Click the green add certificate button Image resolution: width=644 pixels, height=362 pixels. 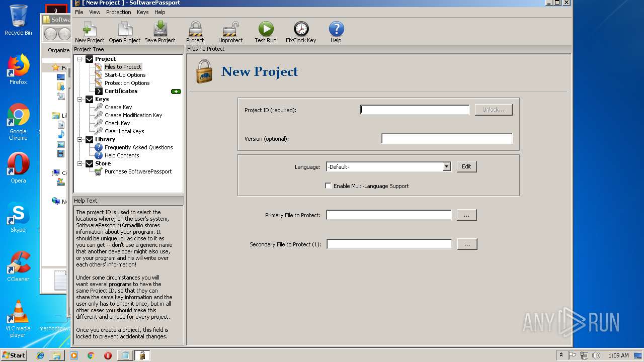coord(176,92)
